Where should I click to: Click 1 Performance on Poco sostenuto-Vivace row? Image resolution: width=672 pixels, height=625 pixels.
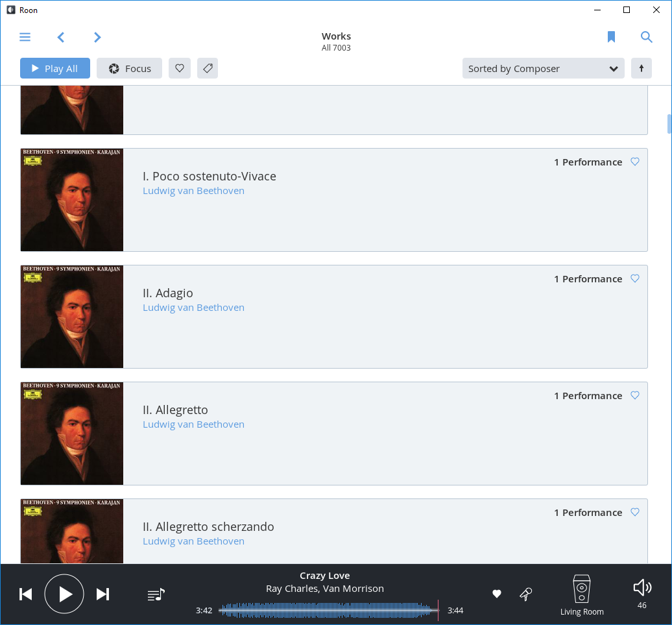(x=588, y=162)
